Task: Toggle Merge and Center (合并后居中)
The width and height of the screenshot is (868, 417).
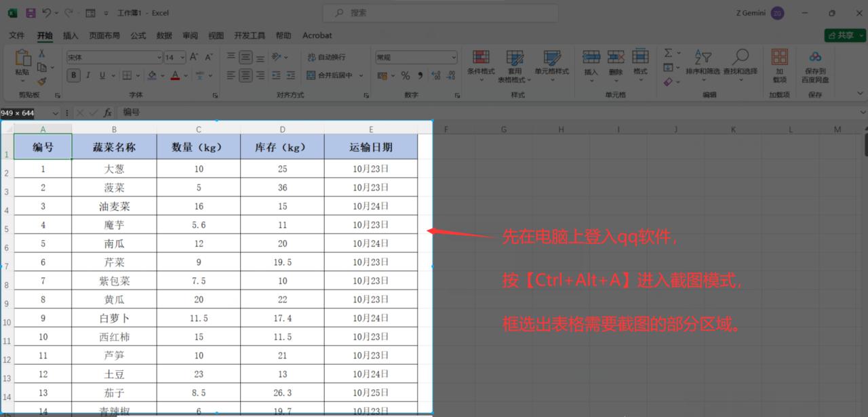Action: tap(330, 75)
